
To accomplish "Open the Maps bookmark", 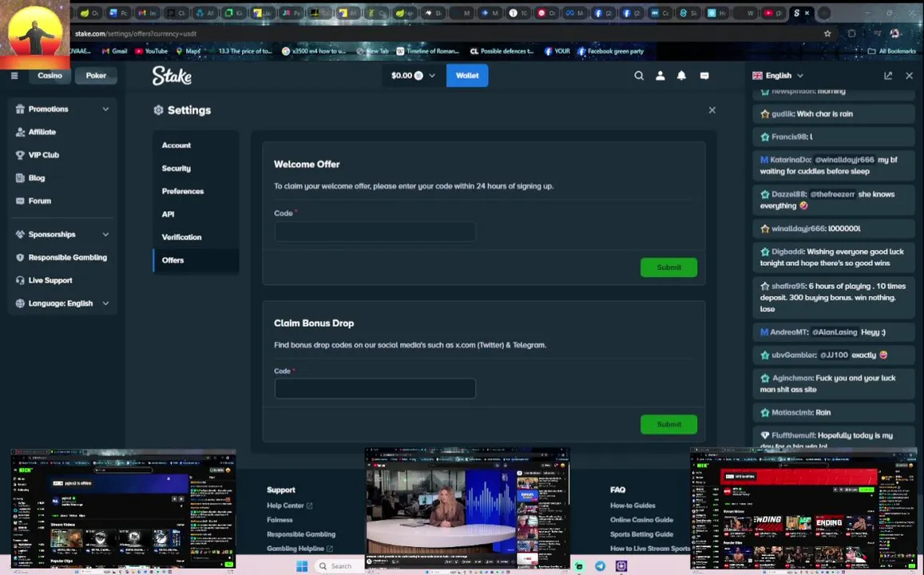I will pyautogui.click(x=188, y=51).
